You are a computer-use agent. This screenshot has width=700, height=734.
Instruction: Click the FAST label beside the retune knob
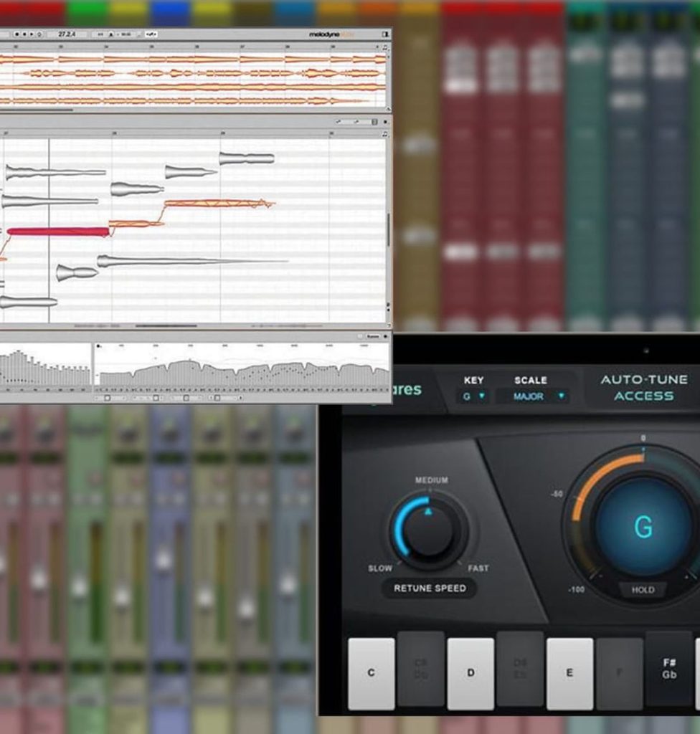(478, 568)
